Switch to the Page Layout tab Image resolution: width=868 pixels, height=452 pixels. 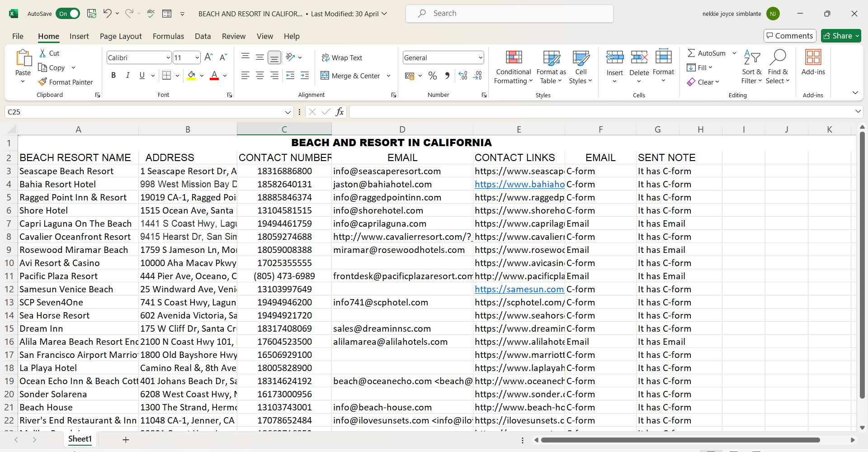(121, 36)
